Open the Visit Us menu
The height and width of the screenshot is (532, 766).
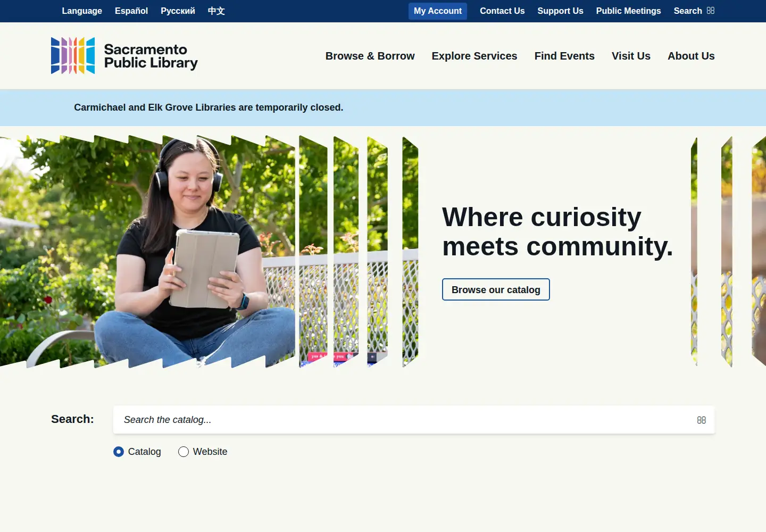(x=631, y=56)
